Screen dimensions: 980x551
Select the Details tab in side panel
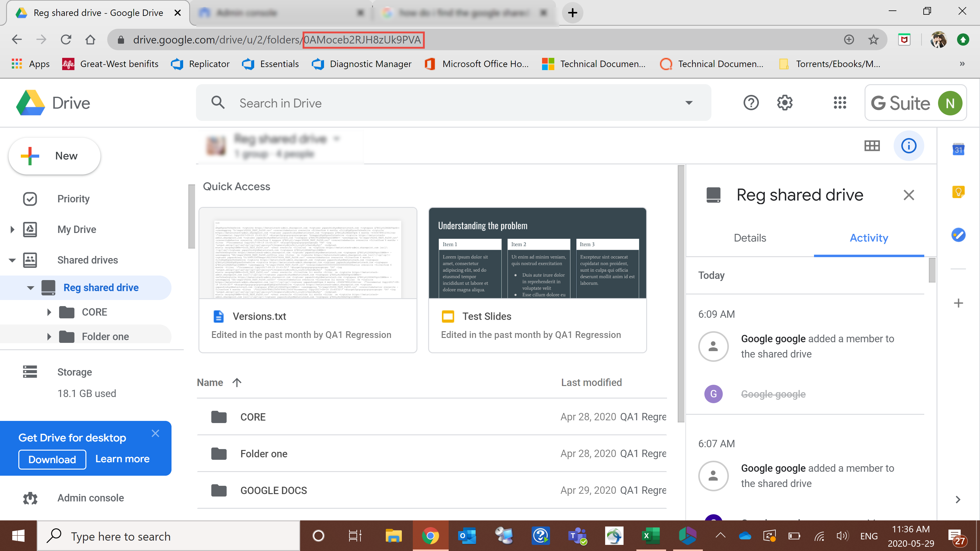(x=749, y=237)
